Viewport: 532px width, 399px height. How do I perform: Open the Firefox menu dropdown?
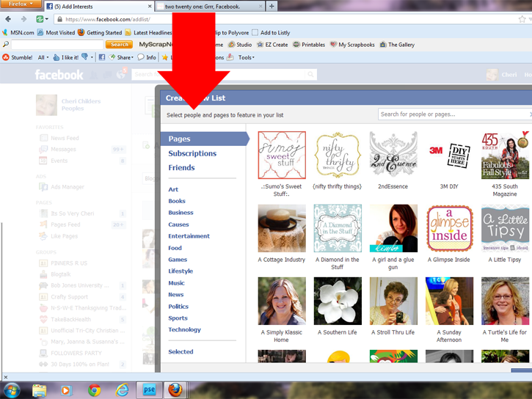coord(21,4)
